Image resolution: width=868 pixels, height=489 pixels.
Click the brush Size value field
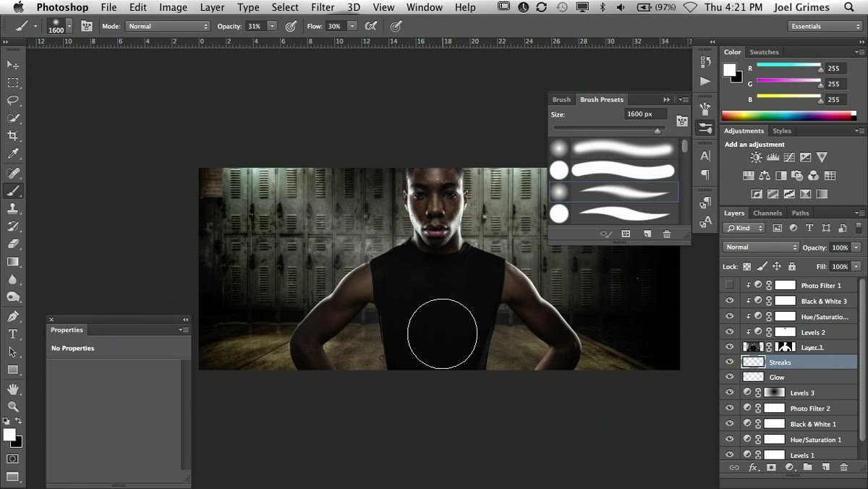coord(645,114)
